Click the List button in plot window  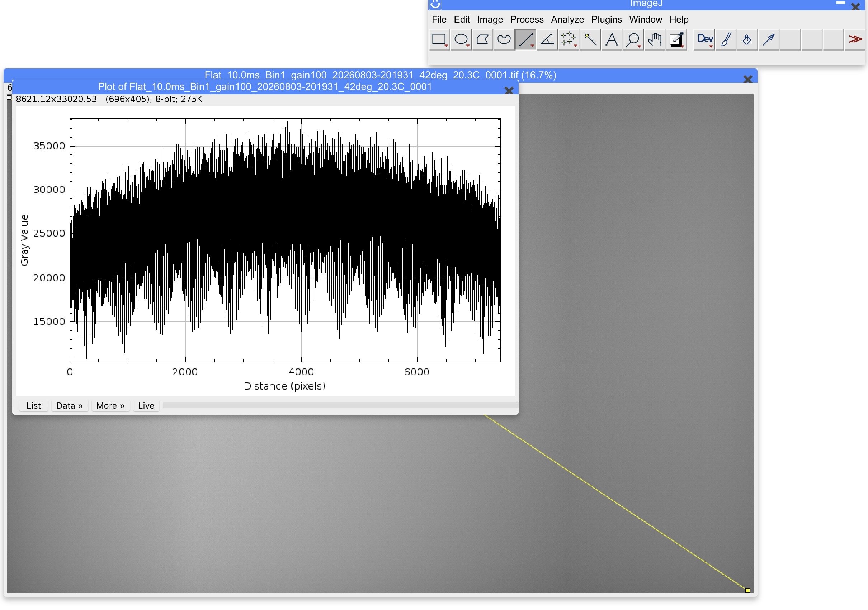pos(34,405)
